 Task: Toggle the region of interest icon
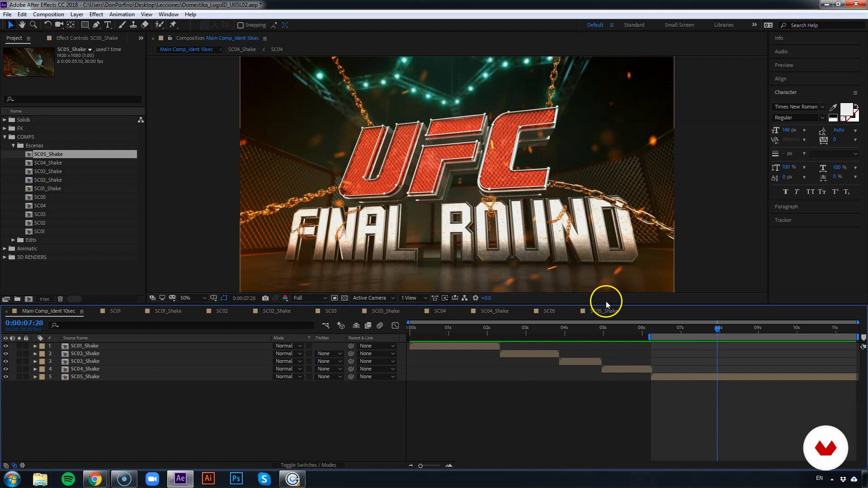[335, 298]
